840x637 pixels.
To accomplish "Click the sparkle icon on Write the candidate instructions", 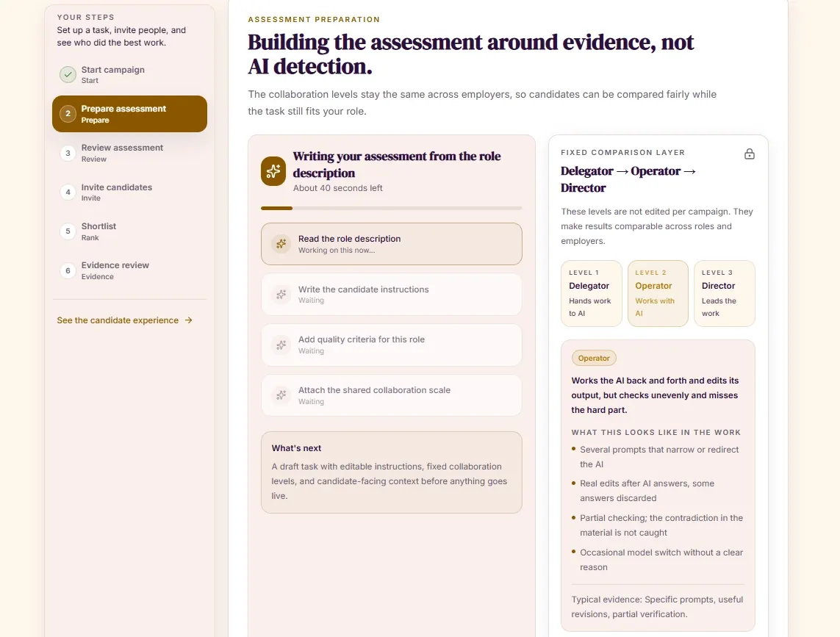I will tap(281, 294).
